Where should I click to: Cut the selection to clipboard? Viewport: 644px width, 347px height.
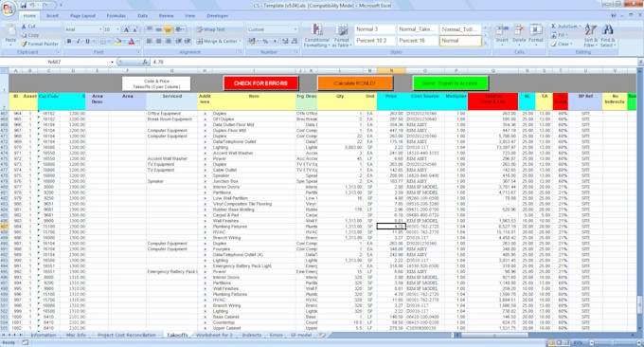click(x=28, y=27)
